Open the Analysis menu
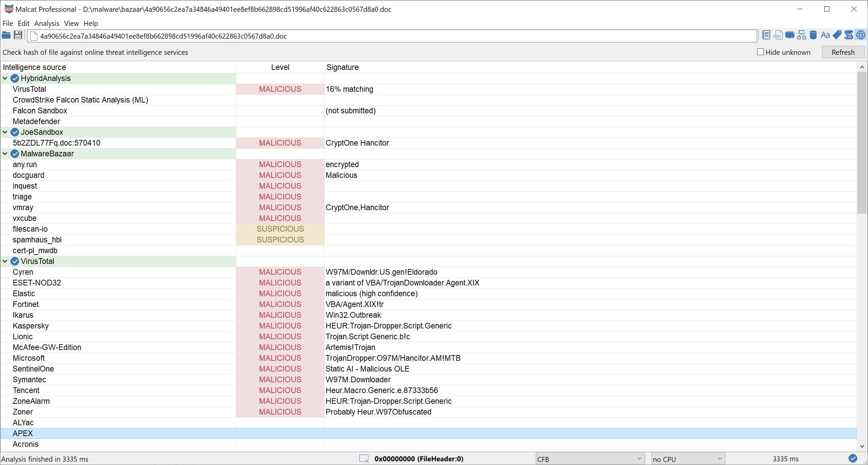This screenshot has width=868, height=465. point(47,23)
